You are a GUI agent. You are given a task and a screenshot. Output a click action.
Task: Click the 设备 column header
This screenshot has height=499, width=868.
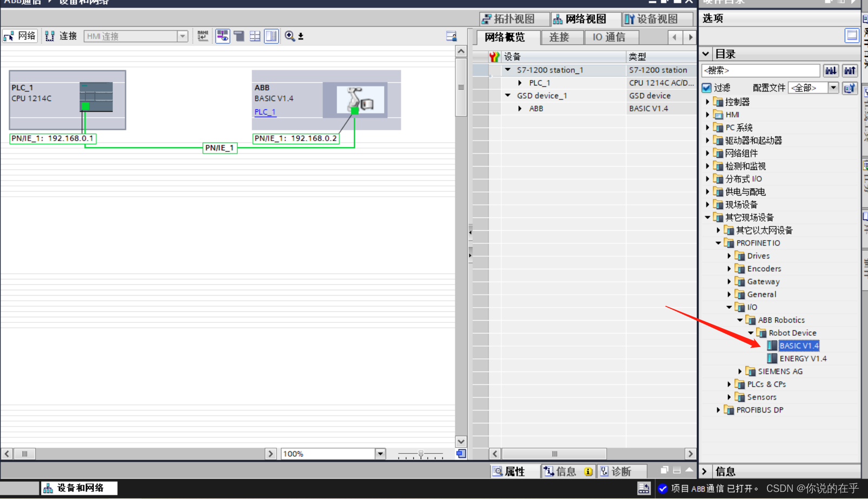click(x=563, y=56)
